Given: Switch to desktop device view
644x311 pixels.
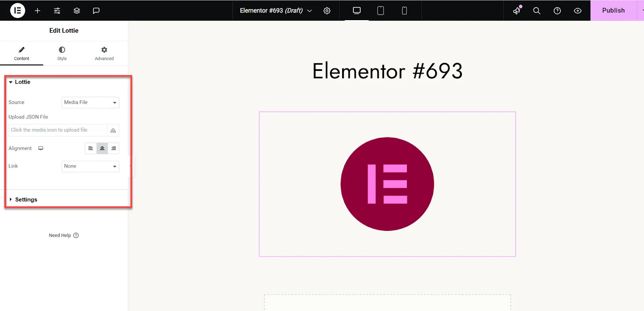Looking at the screenshot, I should tap(357, 10).
